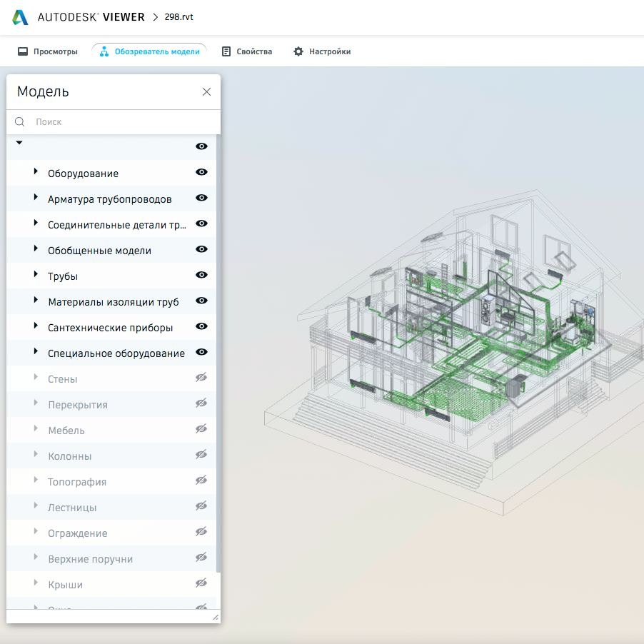Open the Просмотры tab
The height and width of the screenshot is (644, 644).
coord(48,51)
